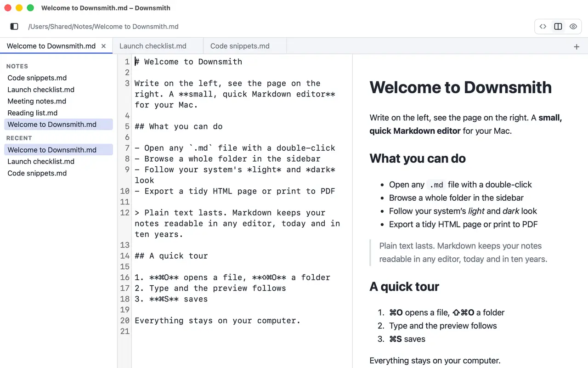Click the 'A quick tour' preview heading

point(404,287)
